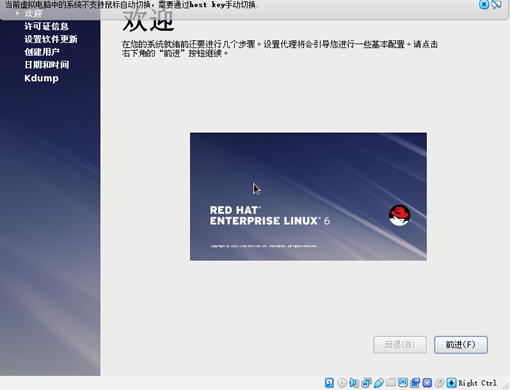Click the host key notification message text
The image size is (510, 390).
click(131, 5)
